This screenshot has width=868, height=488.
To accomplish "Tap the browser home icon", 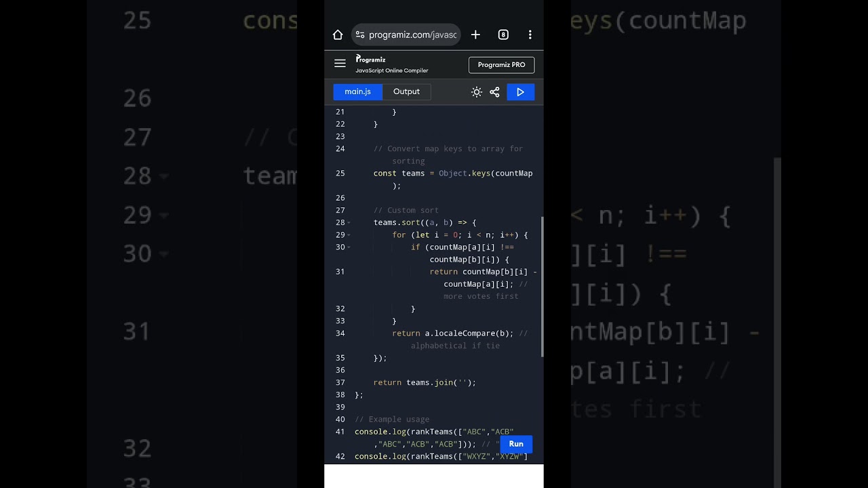I will pos(338,35).
